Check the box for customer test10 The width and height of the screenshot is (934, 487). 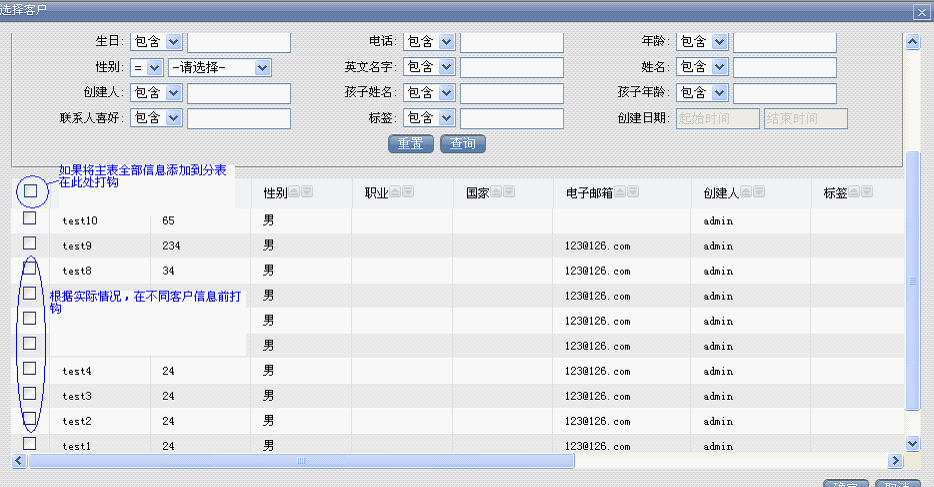[x=30, y=218]
